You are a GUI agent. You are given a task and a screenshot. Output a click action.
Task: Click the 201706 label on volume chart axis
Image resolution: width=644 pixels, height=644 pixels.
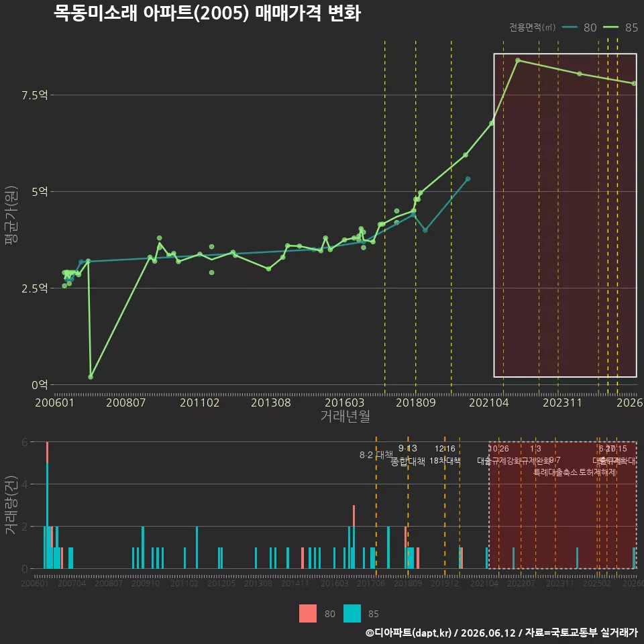(x=371, y=583)
